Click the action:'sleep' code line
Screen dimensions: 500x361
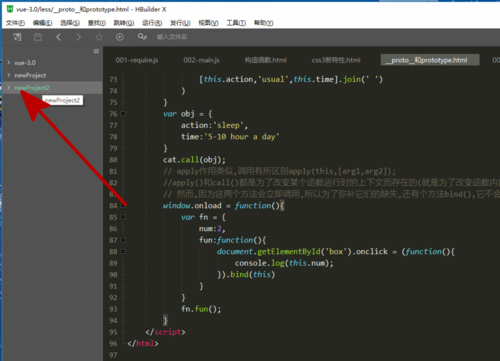point(214,125)
